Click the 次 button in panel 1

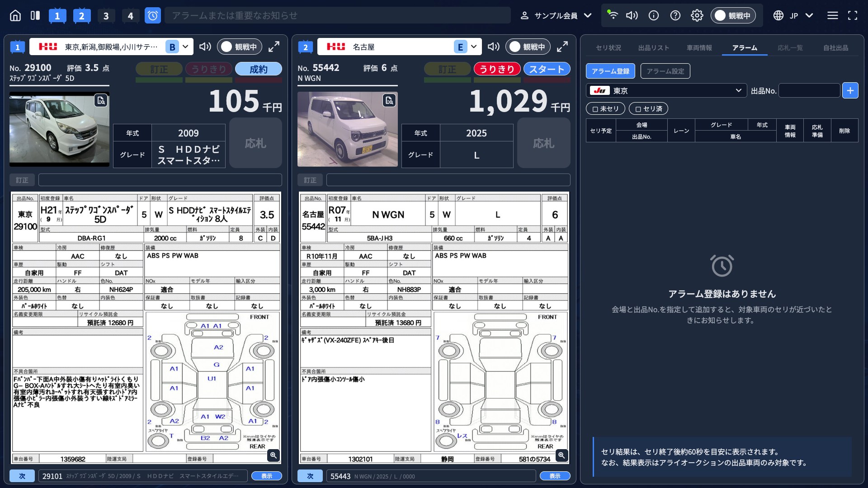(x=22, y=476)
